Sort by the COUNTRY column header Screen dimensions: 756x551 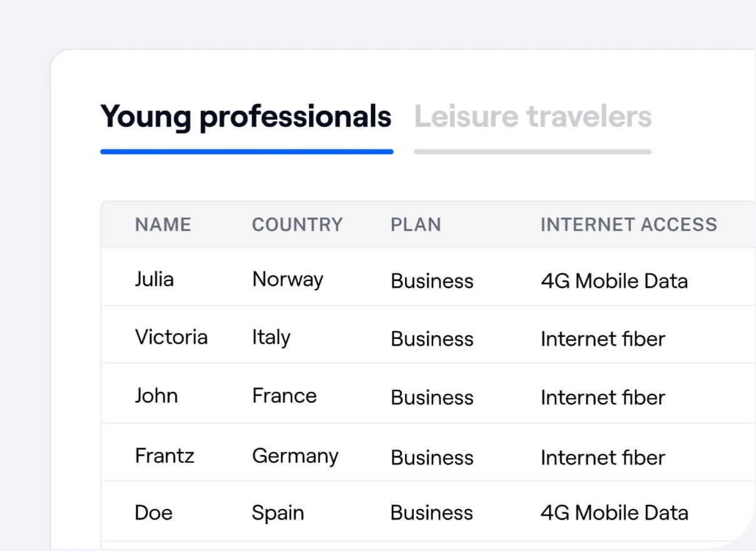click(x=297, y=225)
